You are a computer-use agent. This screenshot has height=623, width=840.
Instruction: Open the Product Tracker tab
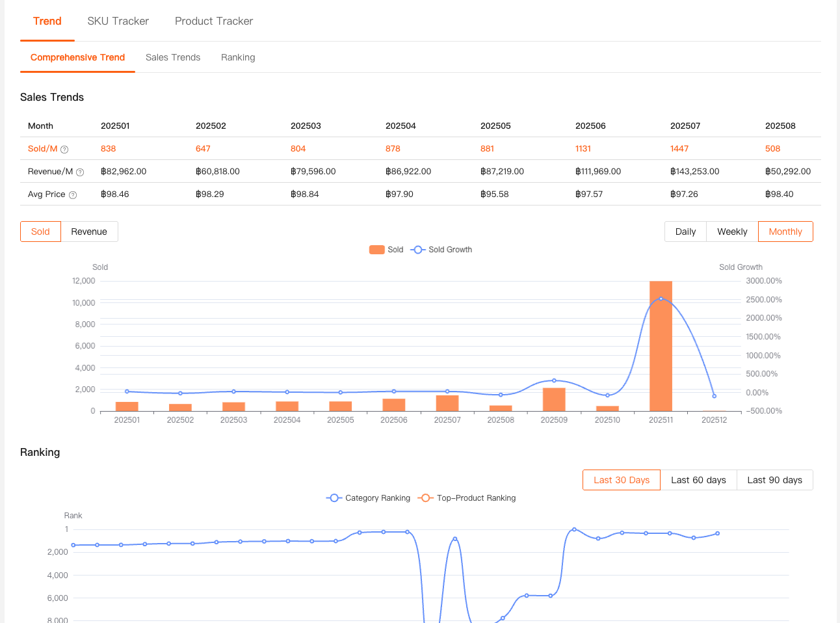coord(214,21)
